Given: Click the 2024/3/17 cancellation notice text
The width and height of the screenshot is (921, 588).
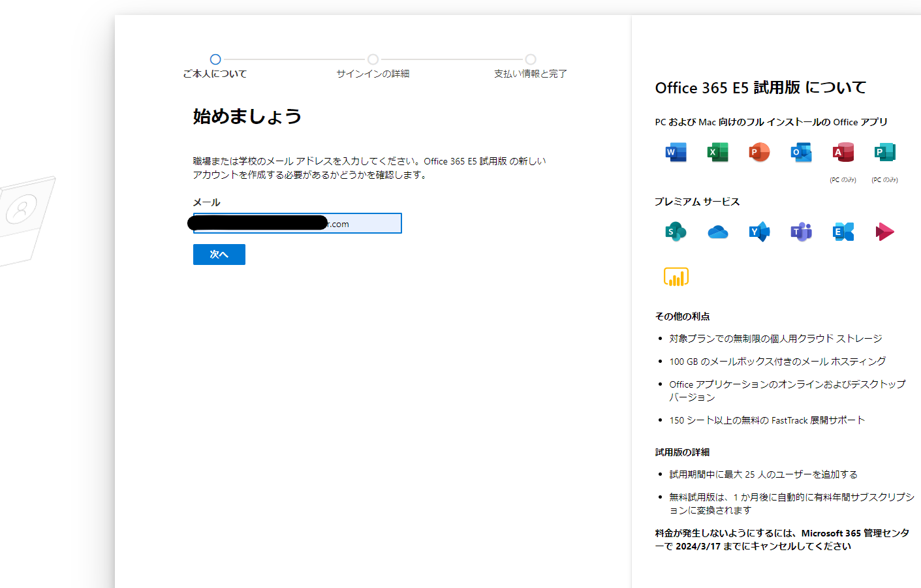Looking at the screenshot, I should (782, 539).
